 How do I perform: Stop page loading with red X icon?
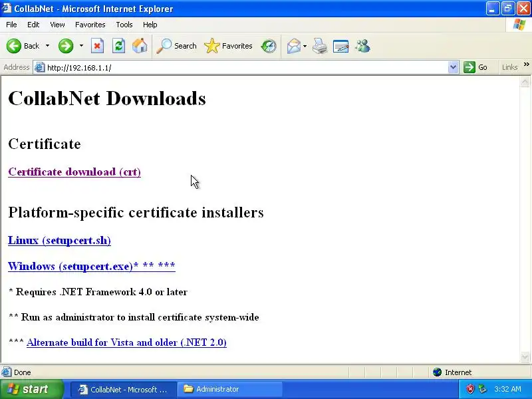point(97,46)
